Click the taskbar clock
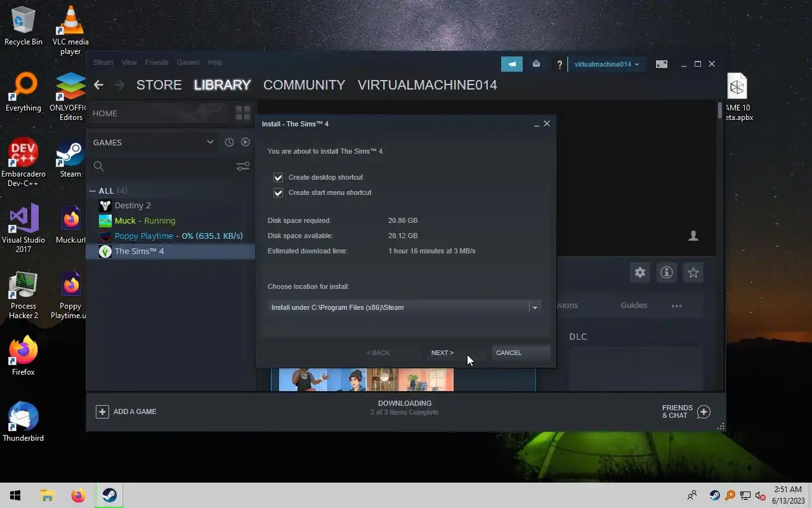The width and height of the screenshot is (812, 508). [x=788, y=495]
